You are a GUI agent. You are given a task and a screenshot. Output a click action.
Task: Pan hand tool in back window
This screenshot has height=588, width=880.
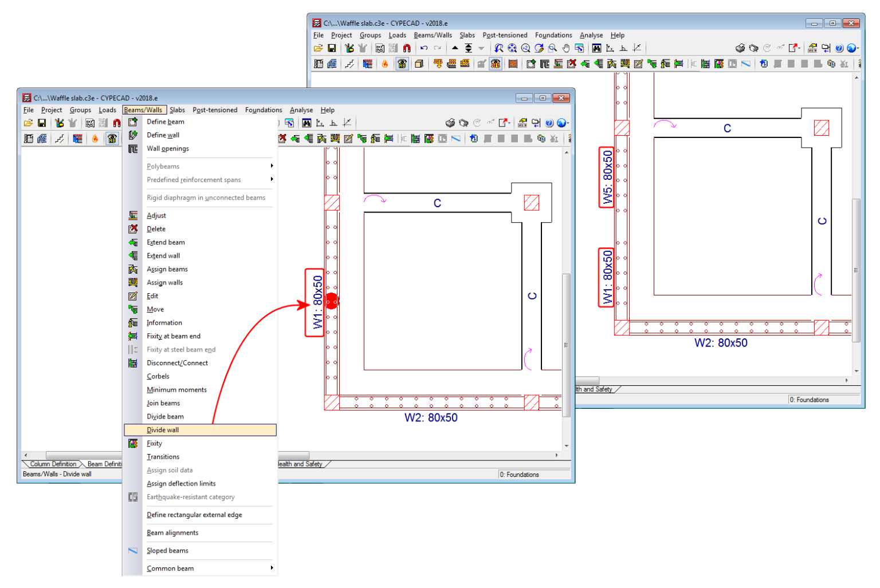pyautogui.click(x=566, y=48)
